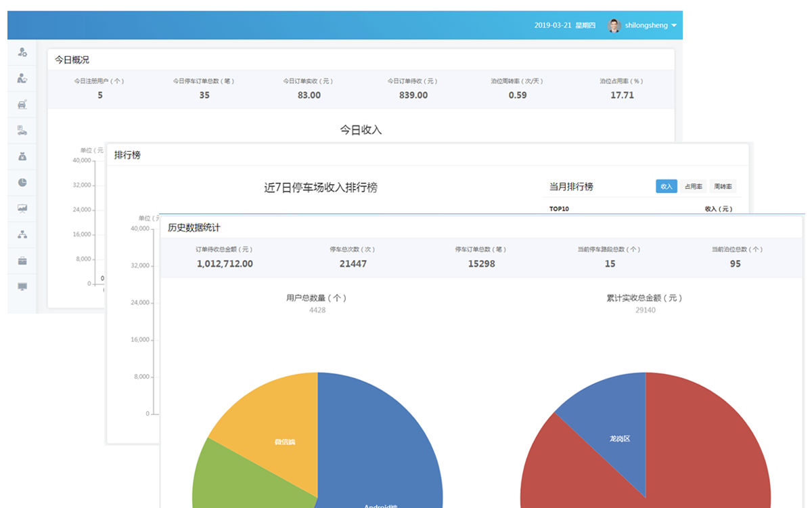Click the 当前泊位总数 value 95
812x508 pixels.
736,264
